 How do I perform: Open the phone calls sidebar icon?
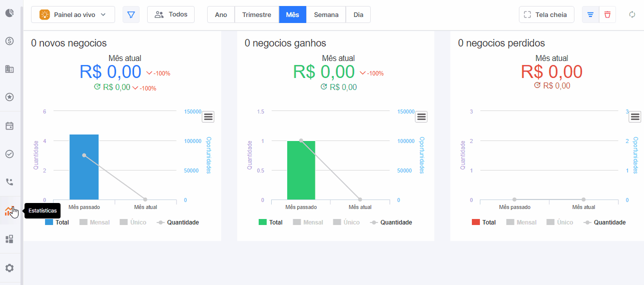(x=9, y=182)
